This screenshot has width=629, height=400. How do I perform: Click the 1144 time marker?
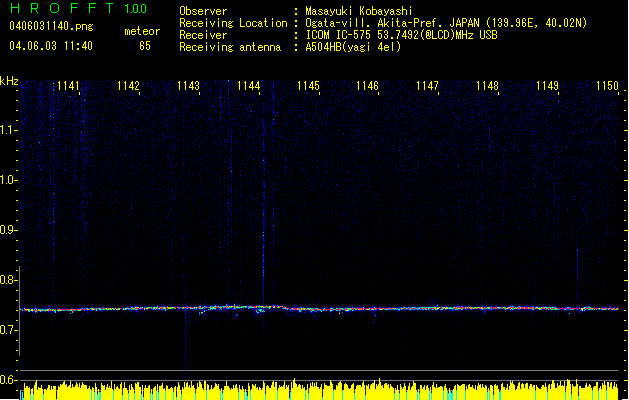tap(249, 86)
